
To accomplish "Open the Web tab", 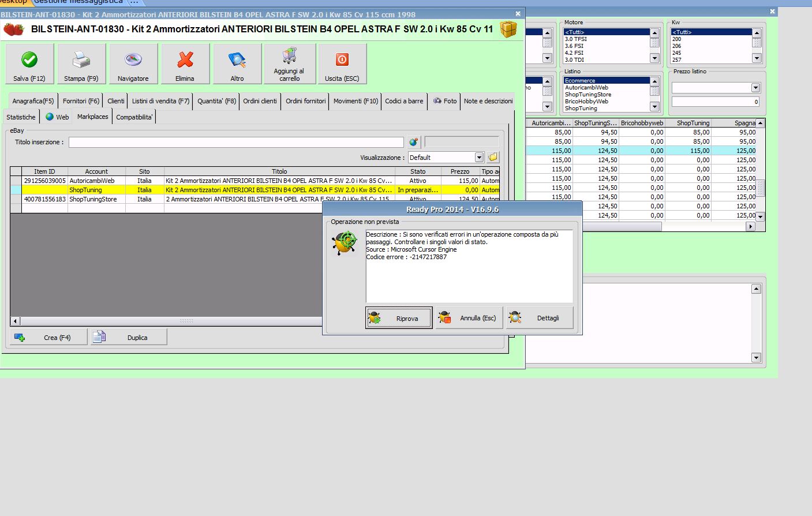I will [57, 117].
